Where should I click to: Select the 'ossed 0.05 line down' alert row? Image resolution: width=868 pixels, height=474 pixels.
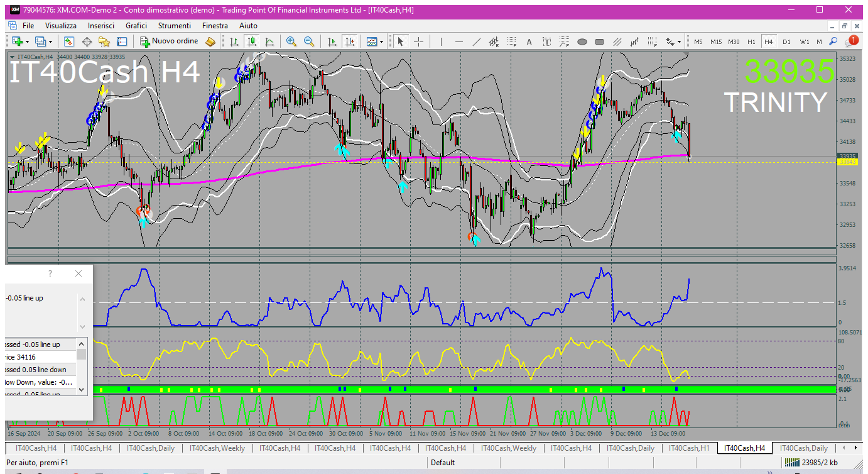(x=40, y=370)
